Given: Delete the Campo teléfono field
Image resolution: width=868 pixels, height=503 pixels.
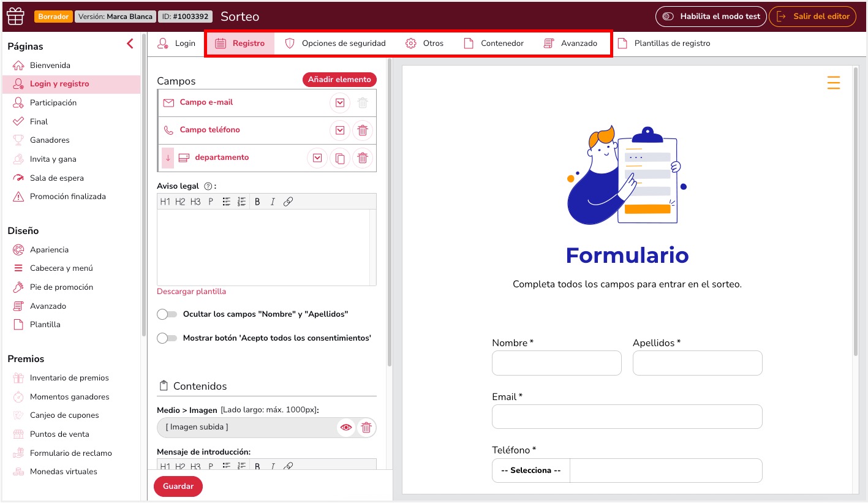Looking at the screenshot, I should (362, 130).
